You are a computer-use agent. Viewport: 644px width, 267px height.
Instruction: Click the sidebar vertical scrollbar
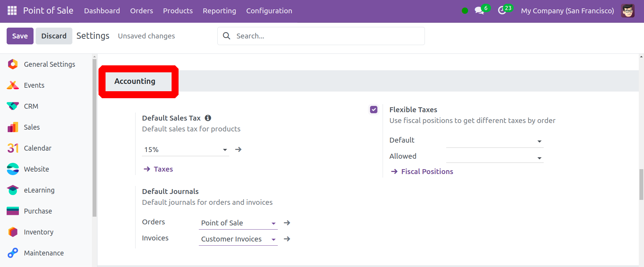point(94,140)
